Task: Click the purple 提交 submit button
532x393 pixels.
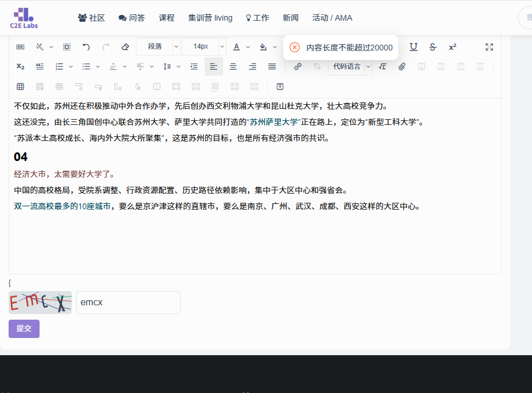Action: point(24,329)
